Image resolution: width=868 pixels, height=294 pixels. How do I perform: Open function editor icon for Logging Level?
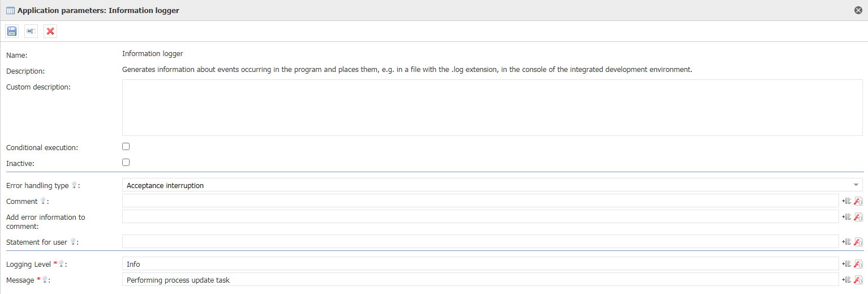point(858,264)
